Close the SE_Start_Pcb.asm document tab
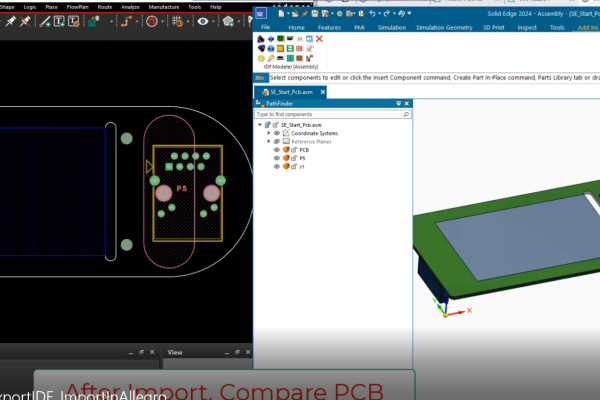Viewport: 600px width, 400px height. (x=322, y=91)
